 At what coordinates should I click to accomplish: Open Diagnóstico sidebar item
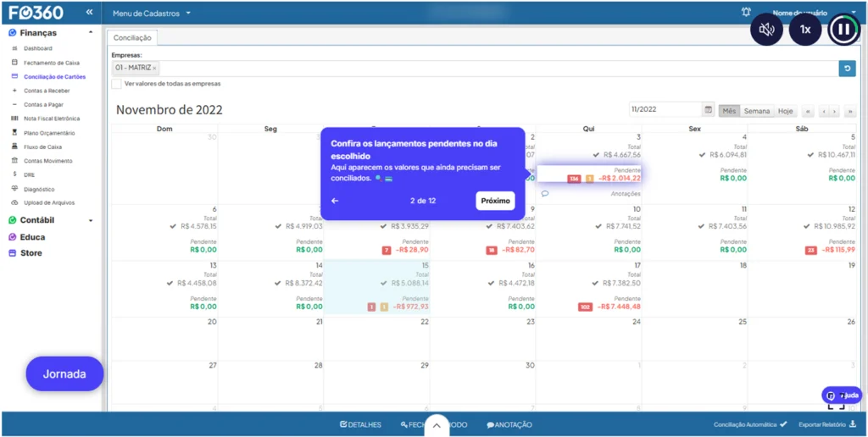pos(39,189)
